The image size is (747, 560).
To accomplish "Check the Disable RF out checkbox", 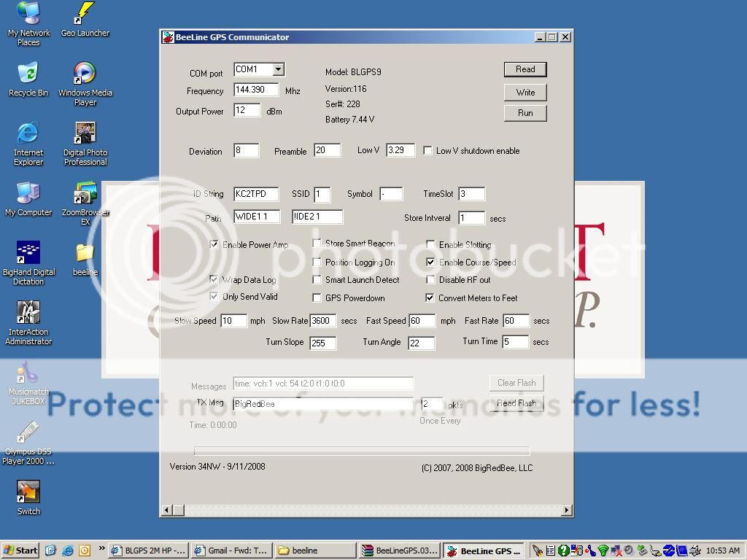I will pos(430,280).
